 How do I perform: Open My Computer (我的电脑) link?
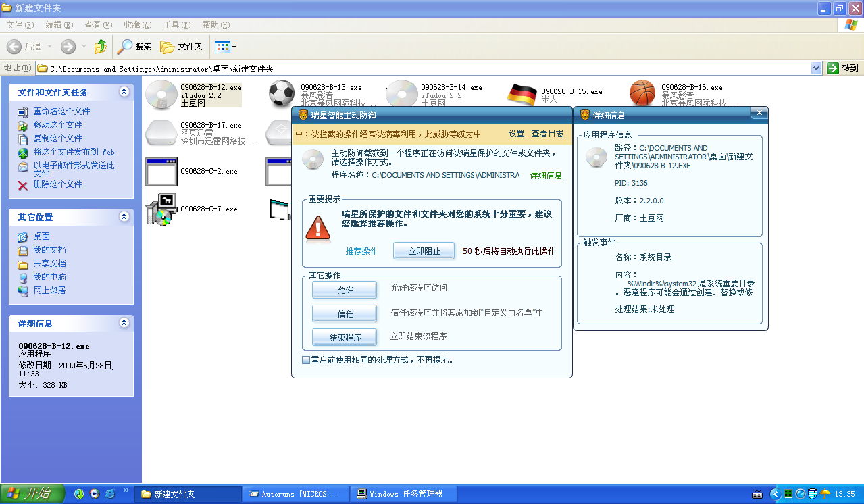click(49, 277)
